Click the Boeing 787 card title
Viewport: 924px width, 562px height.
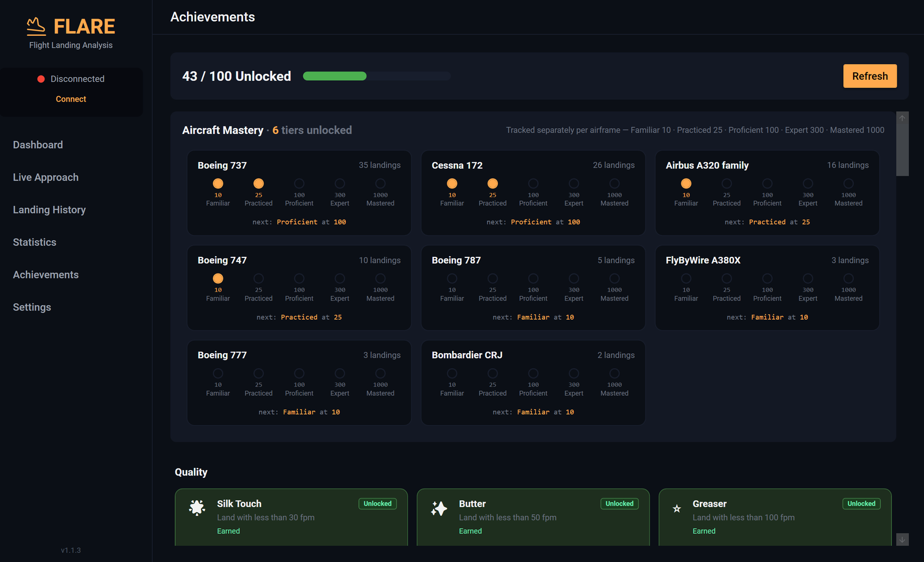(x=456, y=260)
